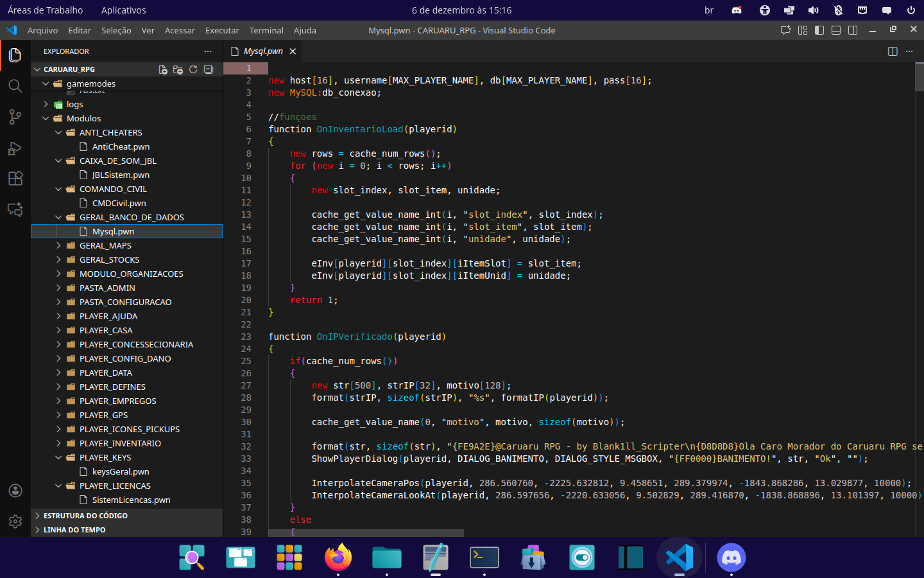Open Discord from the dock
This screenshot has height=578, width=924.
pos(732,557)
